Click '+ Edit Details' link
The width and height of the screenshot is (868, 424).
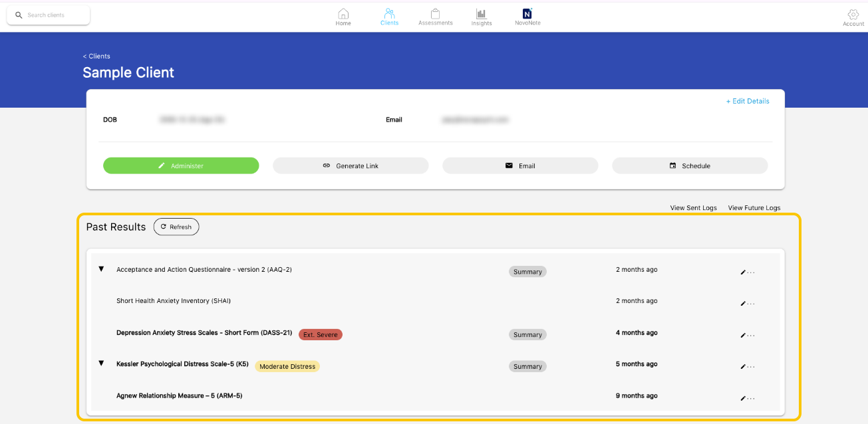click(x=748, y=101)
